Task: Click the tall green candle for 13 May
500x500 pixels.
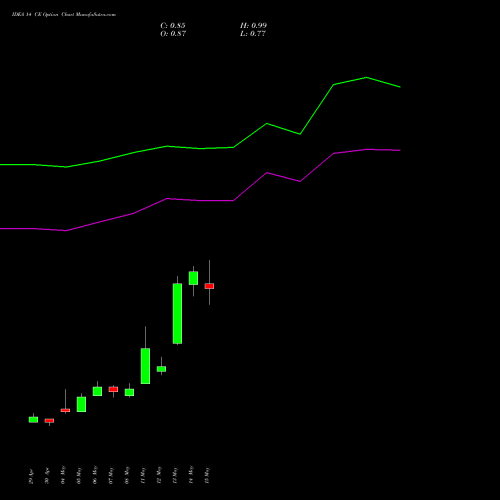Action: 177,313
